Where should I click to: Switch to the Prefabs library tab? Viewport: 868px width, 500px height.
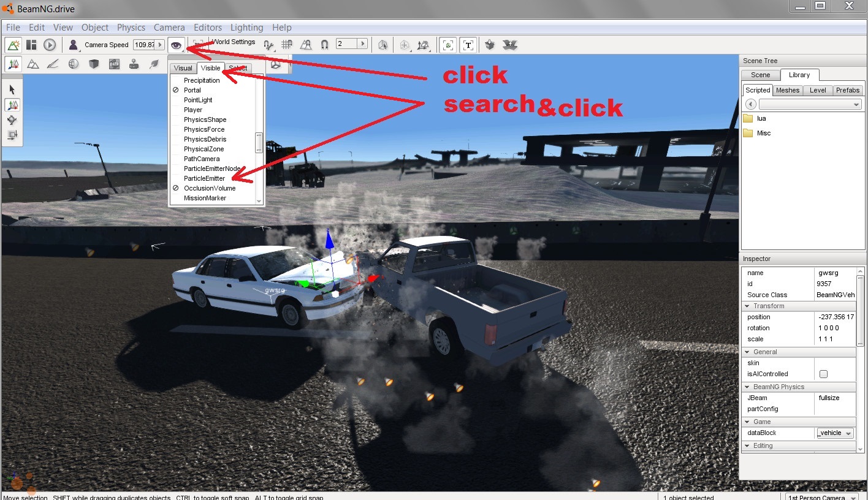[x=848, y=90]
